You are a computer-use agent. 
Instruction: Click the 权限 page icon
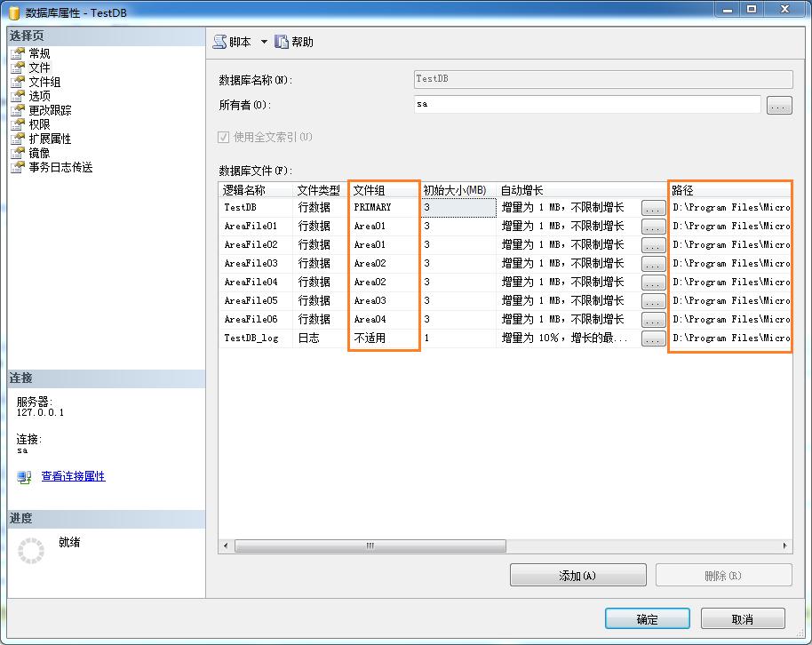18,124
